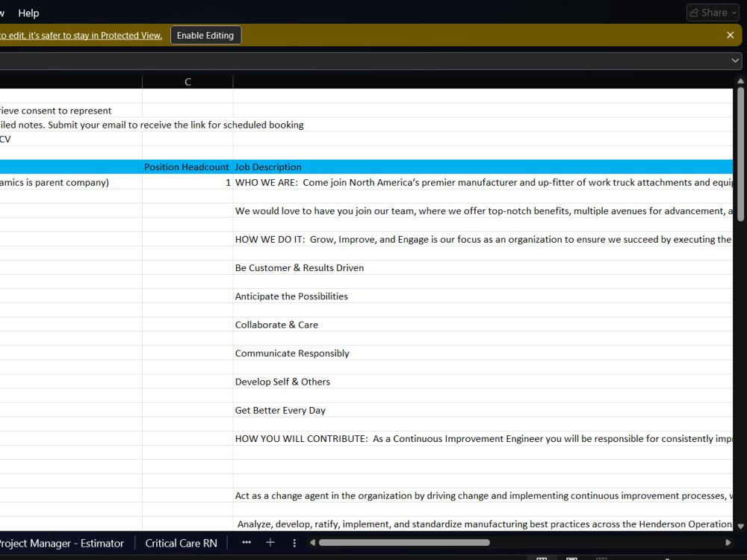Click the horizontal scrollbar right arrow
The width and height of the screenshot is (747, 560).
coord(728,542)
